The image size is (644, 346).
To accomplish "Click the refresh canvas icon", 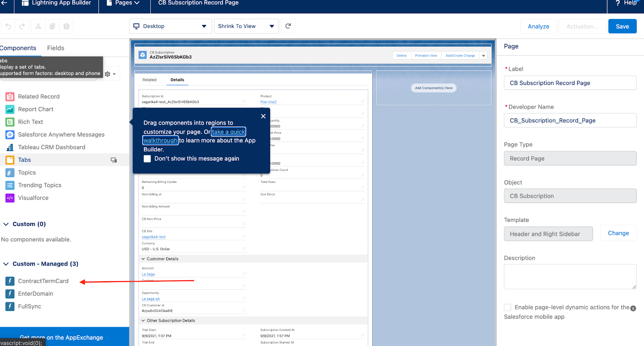I will (x=288, y=26).
